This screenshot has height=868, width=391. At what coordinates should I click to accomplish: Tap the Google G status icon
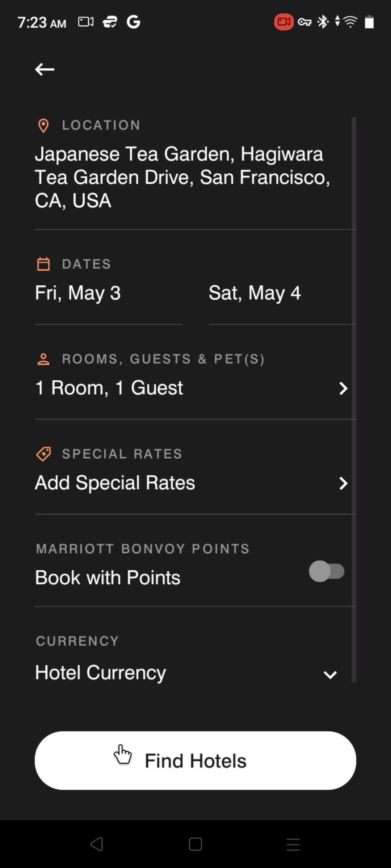pyautogui.click(x=133, y=22)
